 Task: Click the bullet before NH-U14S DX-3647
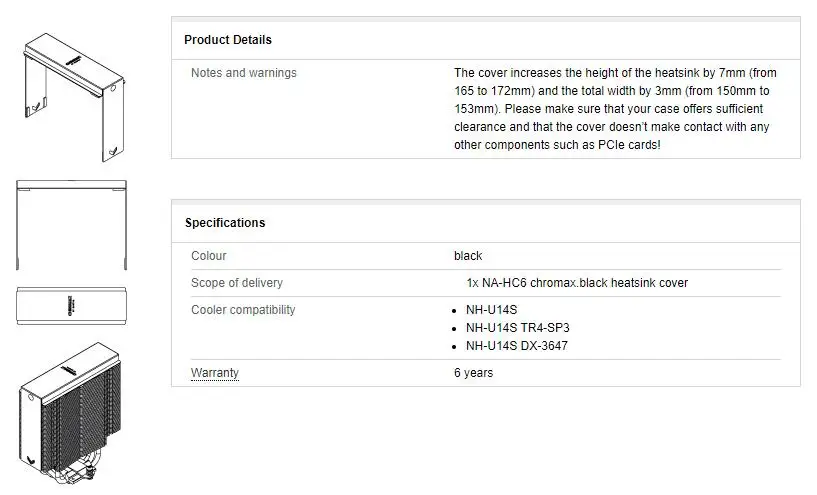456,347
